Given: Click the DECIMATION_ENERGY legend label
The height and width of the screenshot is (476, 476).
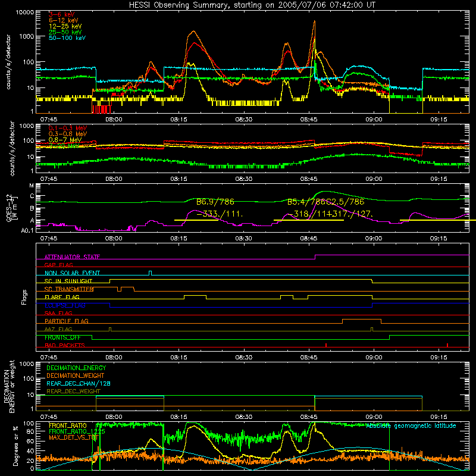Looking at the screenshot, I should (76, 368).
